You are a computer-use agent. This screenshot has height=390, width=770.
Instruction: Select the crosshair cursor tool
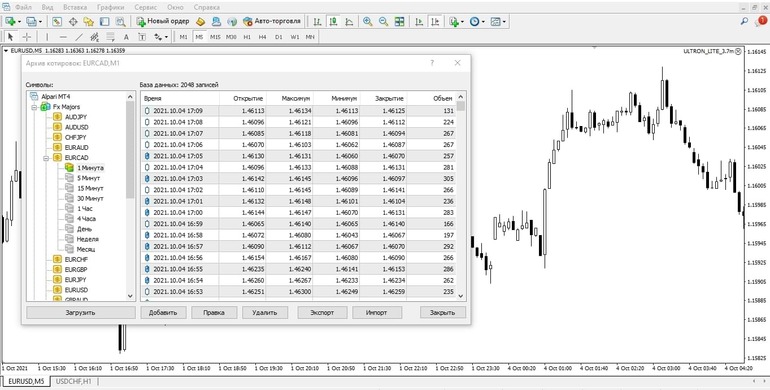27,37
